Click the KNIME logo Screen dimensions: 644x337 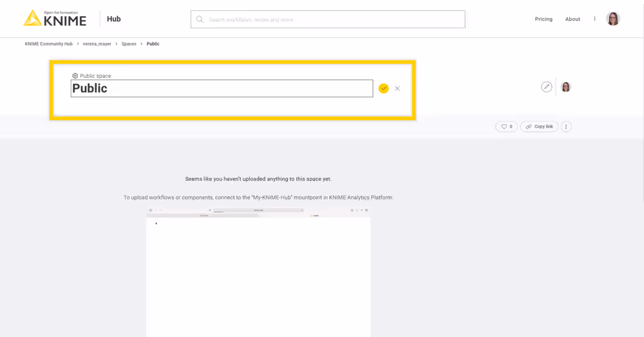point(55,19)
